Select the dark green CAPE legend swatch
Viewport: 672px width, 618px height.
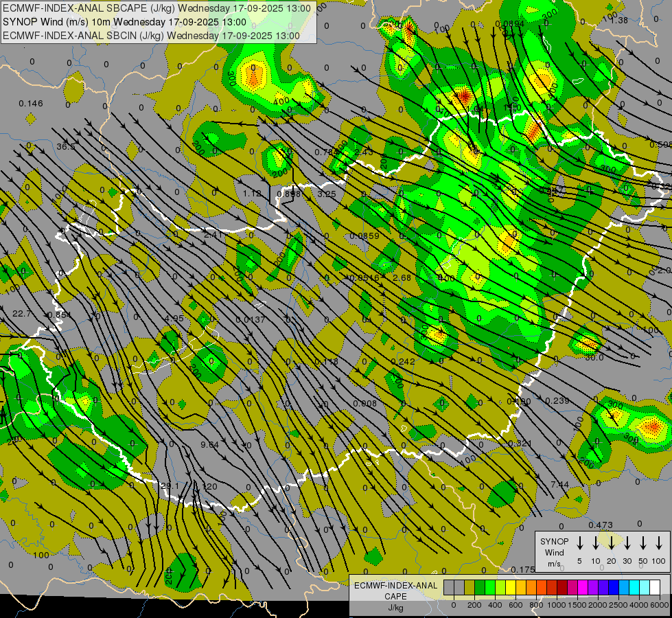click(x=480, y=587)
